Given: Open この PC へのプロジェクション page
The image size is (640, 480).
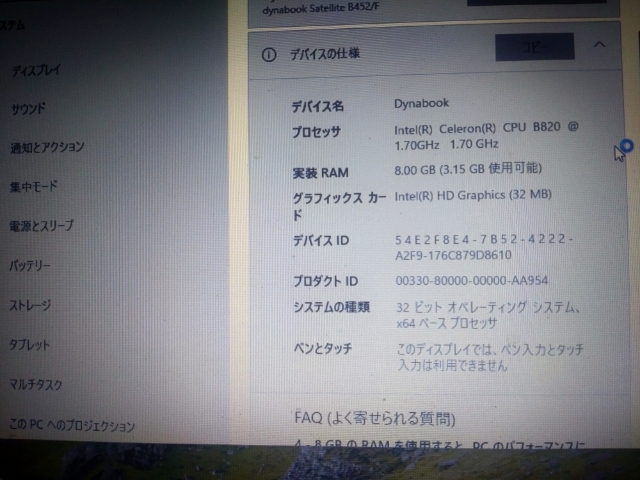Looking at the screenshot, I should click(x=72, y=425).
